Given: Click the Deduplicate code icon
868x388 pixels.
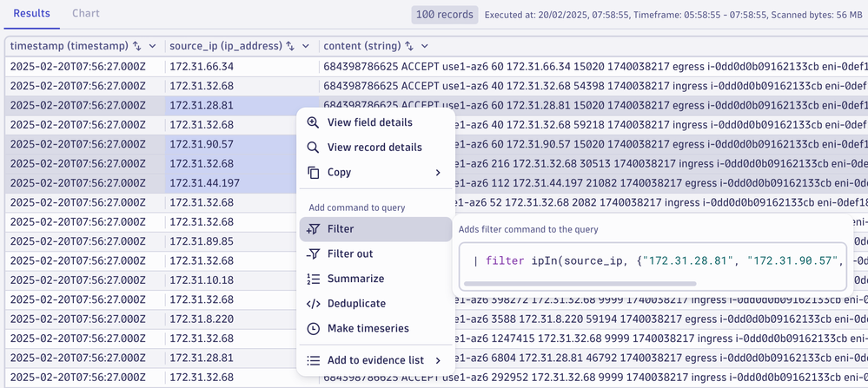Looking at the screenshot, I should point(314,304).
